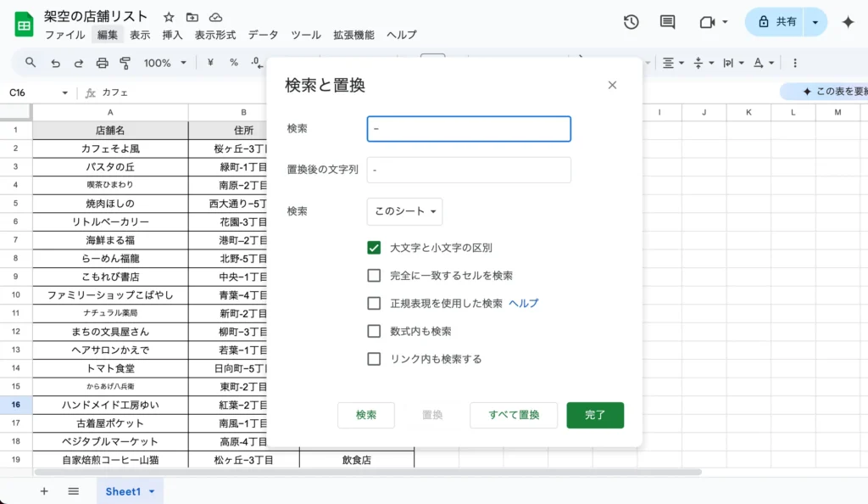Open version history via clock icon
Screen dimensions: 868x504
click(x=631, y=23)
